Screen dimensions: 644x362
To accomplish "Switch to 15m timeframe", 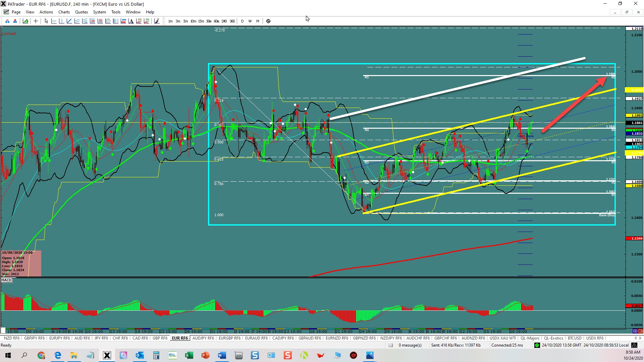I will [x=201, y=21].
